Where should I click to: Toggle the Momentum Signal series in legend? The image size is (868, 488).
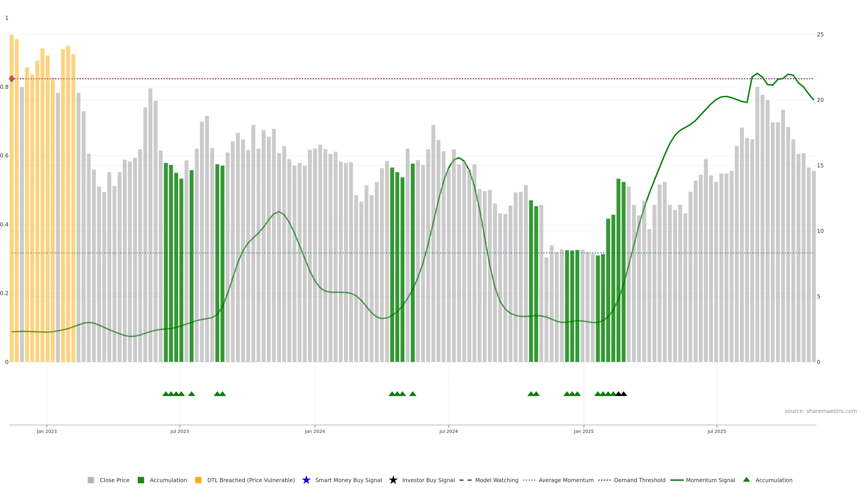[x=710, y=480]
